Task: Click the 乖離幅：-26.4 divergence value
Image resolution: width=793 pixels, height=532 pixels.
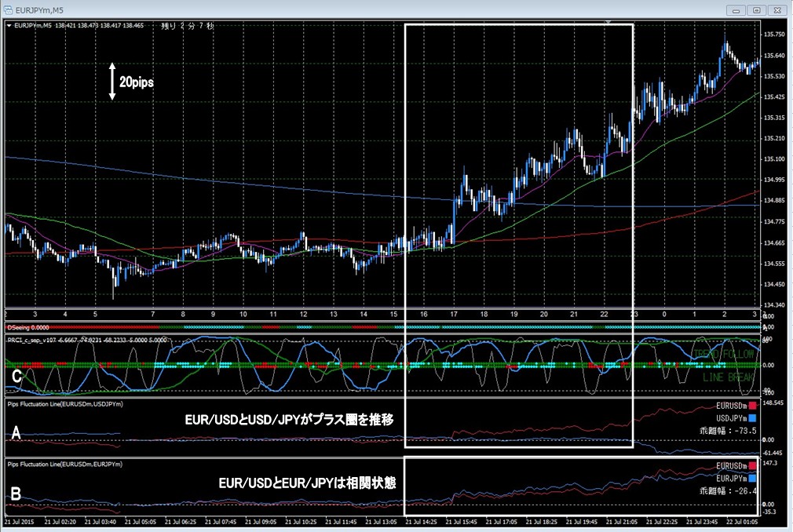Action: pos(728,490)
